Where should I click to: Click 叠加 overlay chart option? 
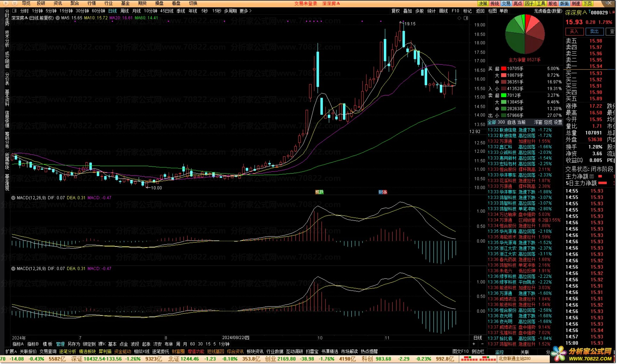(408, 11)
